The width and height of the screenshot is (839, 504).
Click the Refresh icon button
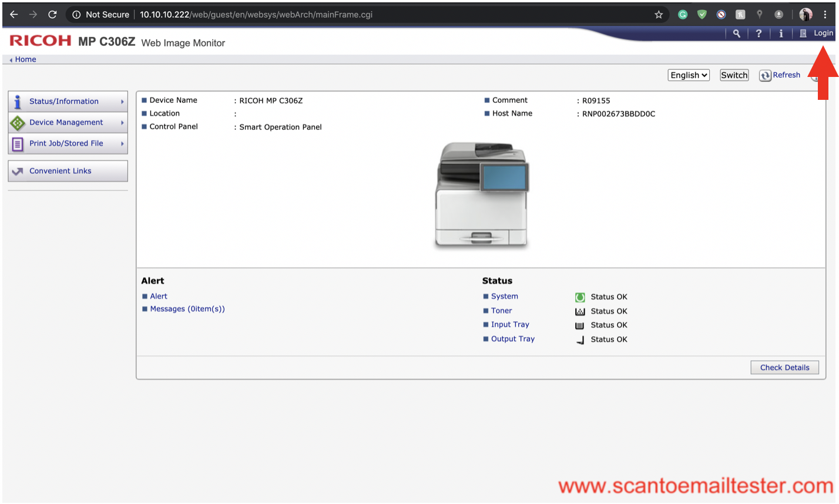click(765, 76)
